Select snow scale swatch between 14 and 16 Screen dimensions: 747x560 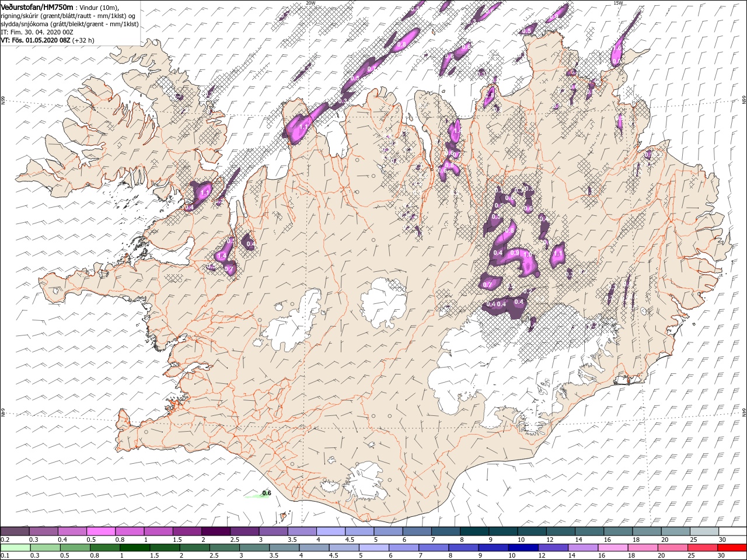tap(588, 531)
